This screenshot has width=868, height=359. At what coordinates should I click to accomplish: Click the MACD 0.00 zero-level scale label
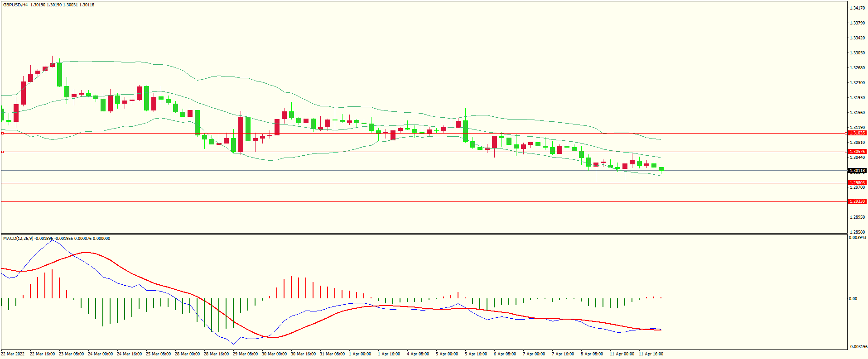853,299
